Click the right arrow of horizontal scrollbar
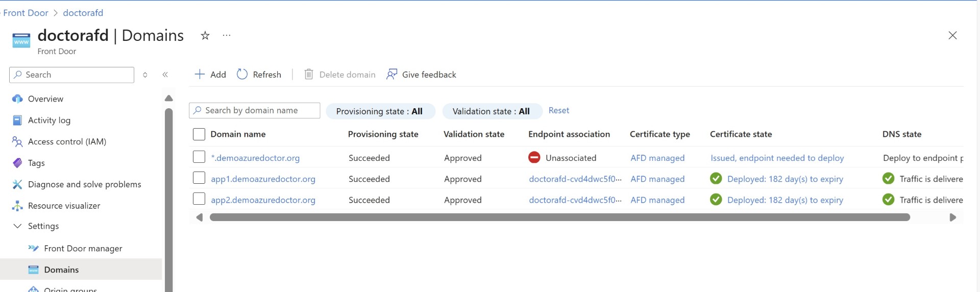This screenshot has width=980, height=292. pos(952,217)
